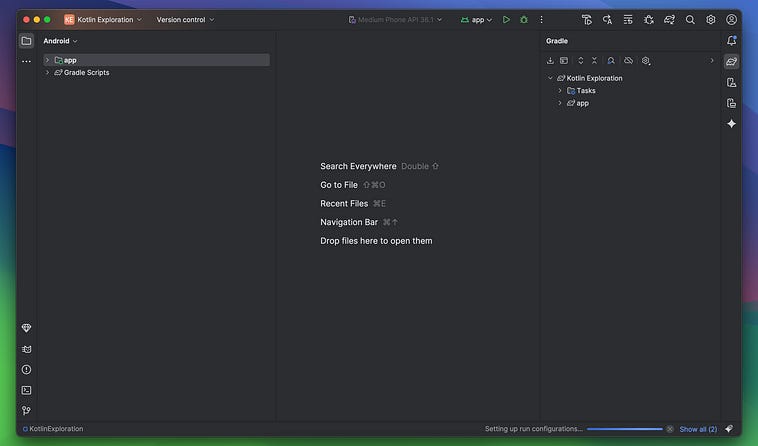Click the background task progress bar
The height and width of the screenshot is (446, 758).
pyautogui.click(x=625, y=429)
